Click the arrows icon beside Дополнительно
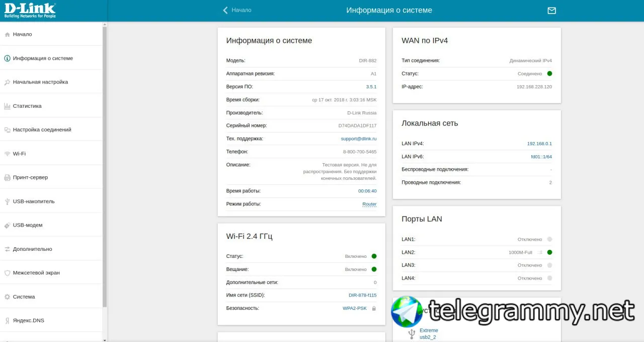644x342 pixels. point(7,249)
